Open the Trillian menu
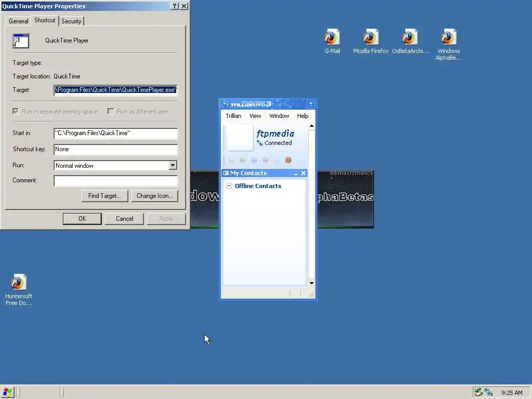 coord(233,116)
